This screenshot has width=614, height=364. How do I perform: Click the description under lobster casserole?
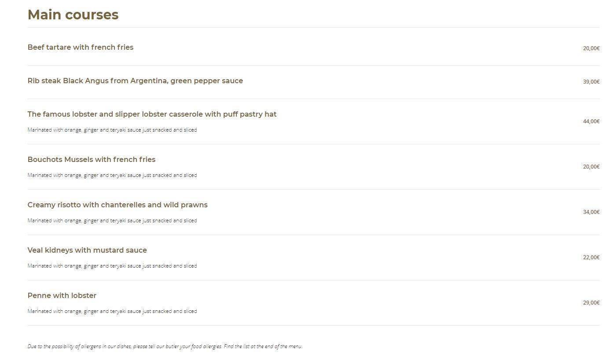click(112, 130)
